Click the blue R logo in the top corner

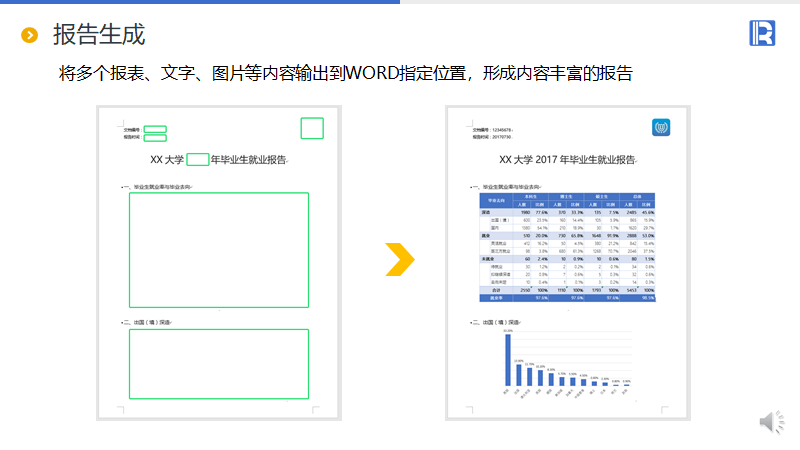(x=763, y=33)
